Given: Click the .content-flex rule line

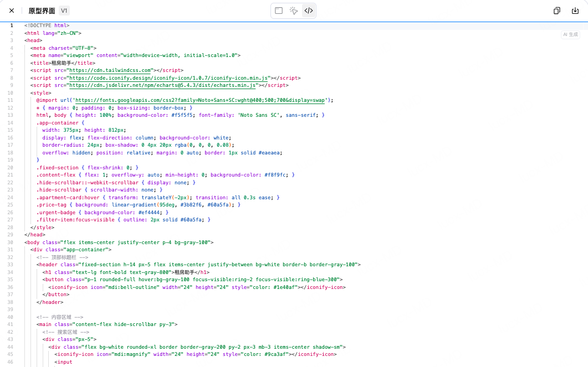Looking at the screenshot, I should pos(165,175).
